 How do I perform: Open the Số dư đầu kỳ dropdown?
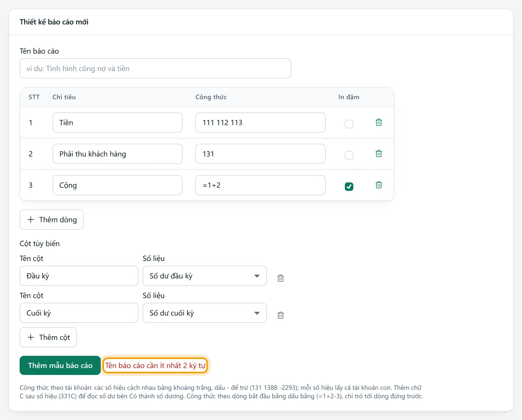click(205, 276)
